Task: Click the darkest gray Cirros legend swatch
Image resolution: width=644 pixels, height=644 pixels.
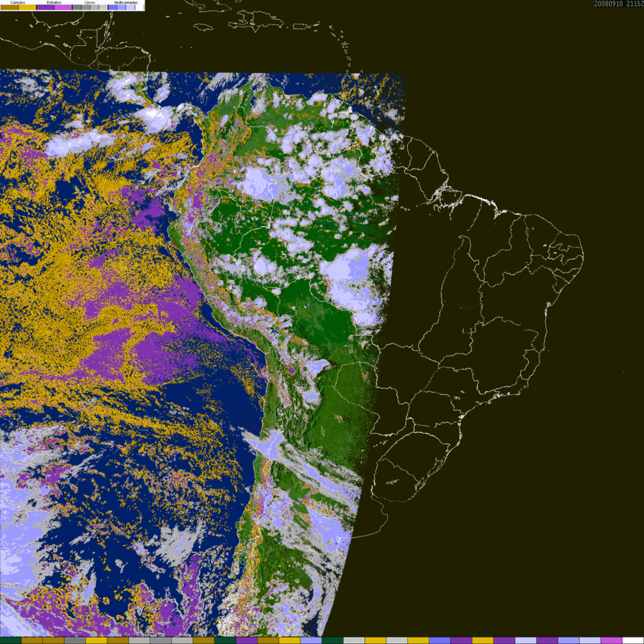Action: pos(77,7)
